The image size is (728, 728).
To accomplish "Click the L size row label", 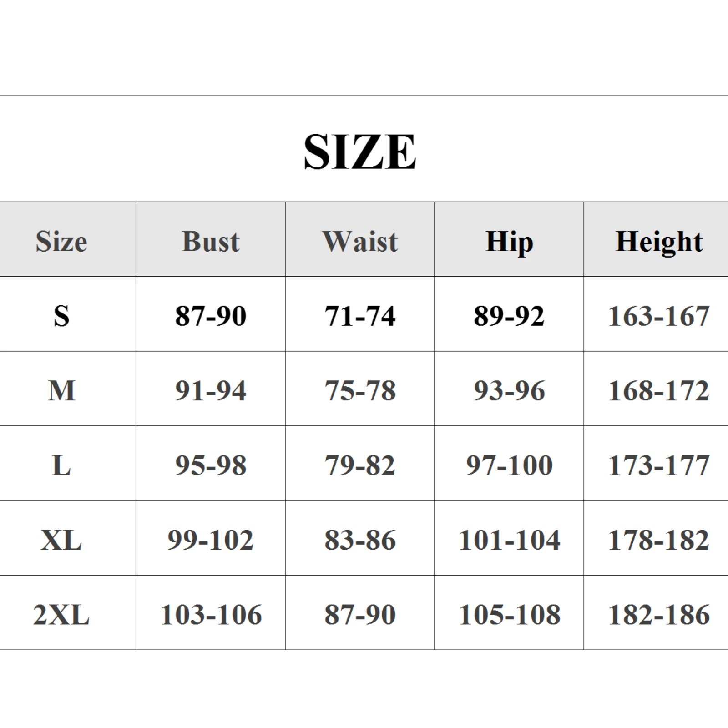I will pos(61,465).
